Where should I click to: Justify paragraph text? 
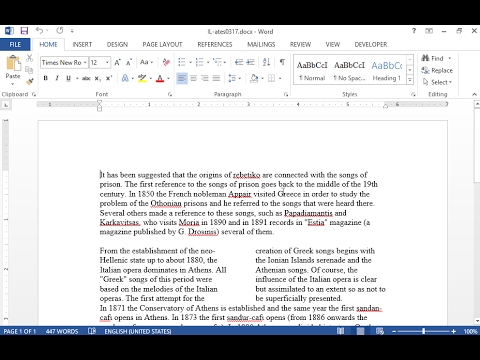coord(216,78)
